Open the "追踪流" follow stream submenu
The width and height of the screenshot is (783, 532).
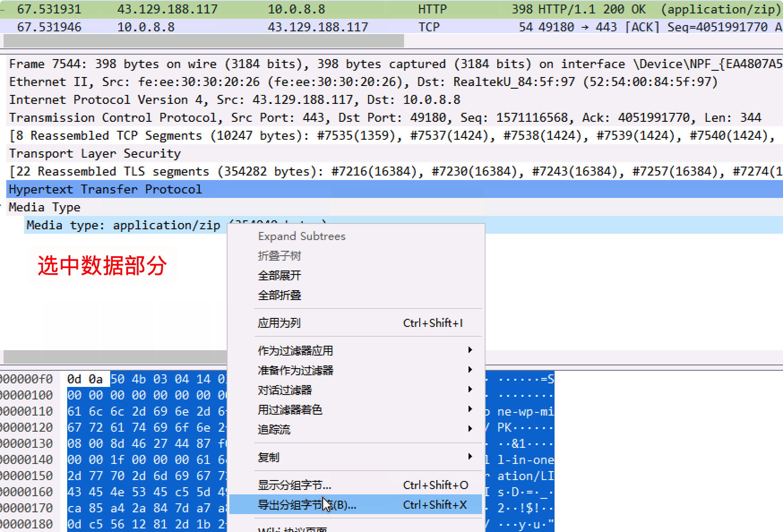pos(275,429)
